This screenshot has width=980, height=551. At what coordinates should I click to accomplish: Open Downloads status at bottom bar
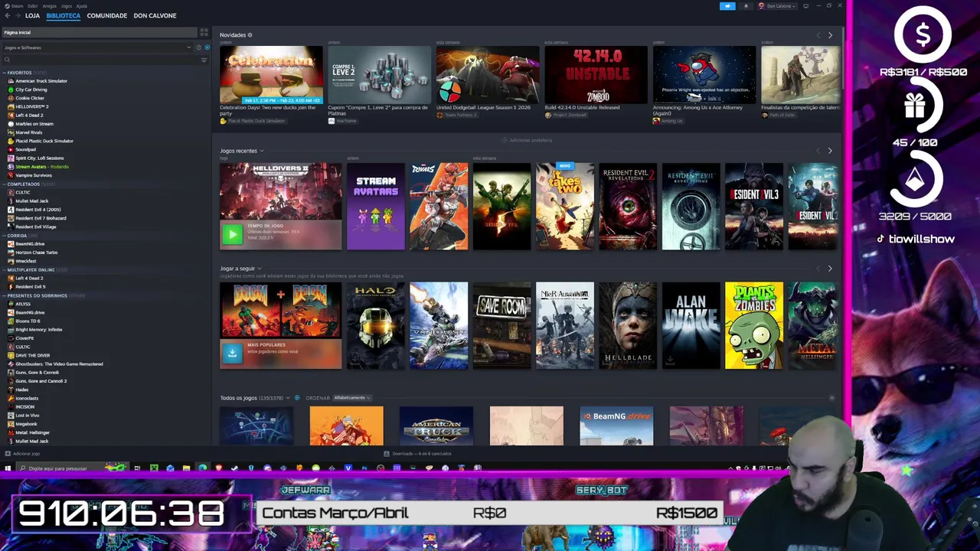click(418, 454)
